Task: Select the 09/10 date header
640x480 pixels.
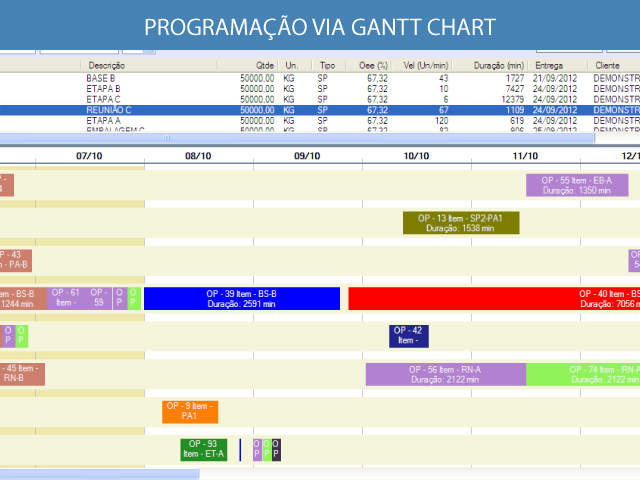Action: (307, 156)
